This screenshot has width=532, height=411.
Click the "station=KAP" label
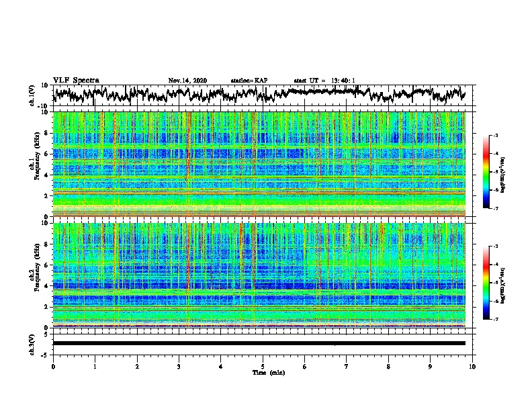point(249,81)
